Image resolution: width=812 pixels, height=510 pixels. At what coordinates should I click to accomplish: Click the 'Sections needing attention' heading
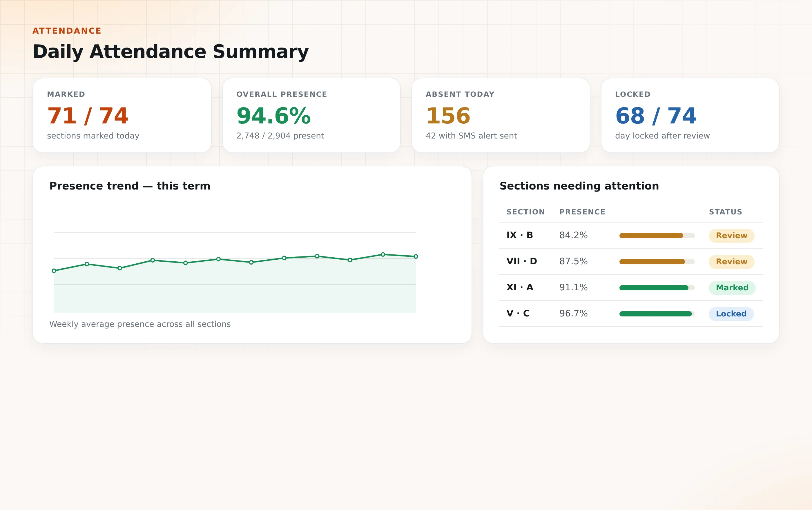pos(579,186)
